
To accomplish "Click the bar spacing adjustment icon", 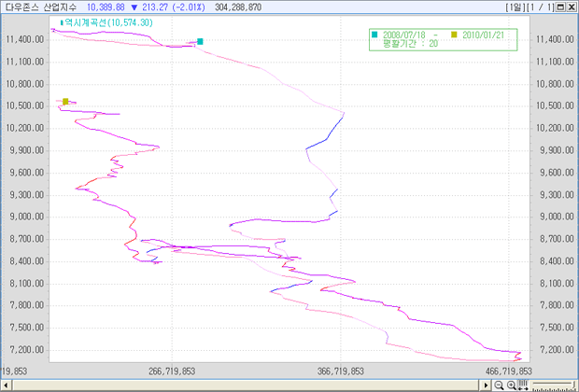I will [523, 385].
